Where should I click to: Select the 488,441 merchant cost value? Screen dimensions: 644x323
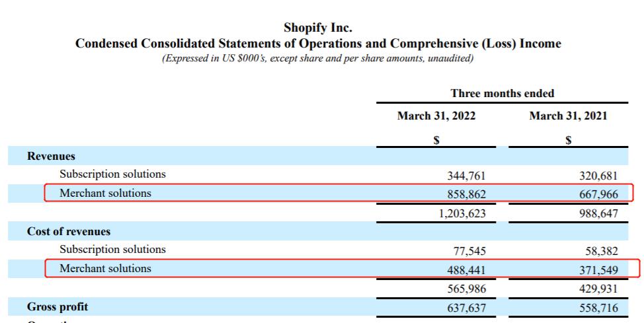pyautogui.click(x=467, y=270)
